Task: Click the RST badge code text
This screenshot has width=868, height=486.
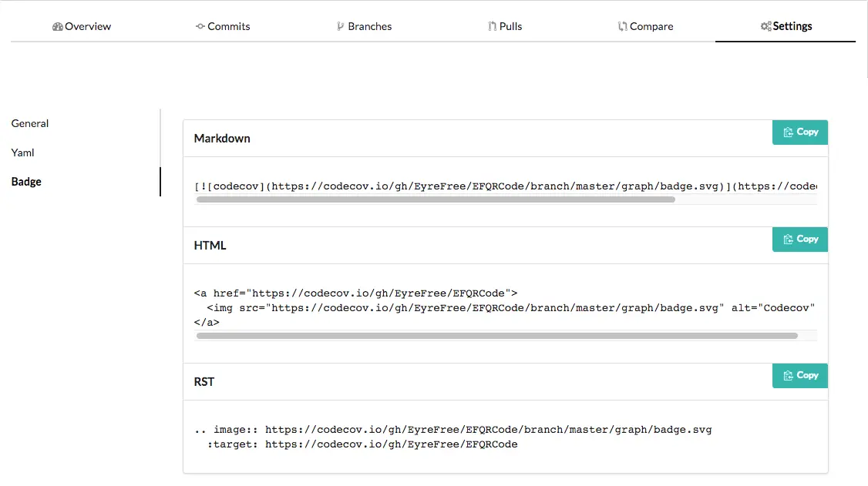Action: [x=453, y=437]
